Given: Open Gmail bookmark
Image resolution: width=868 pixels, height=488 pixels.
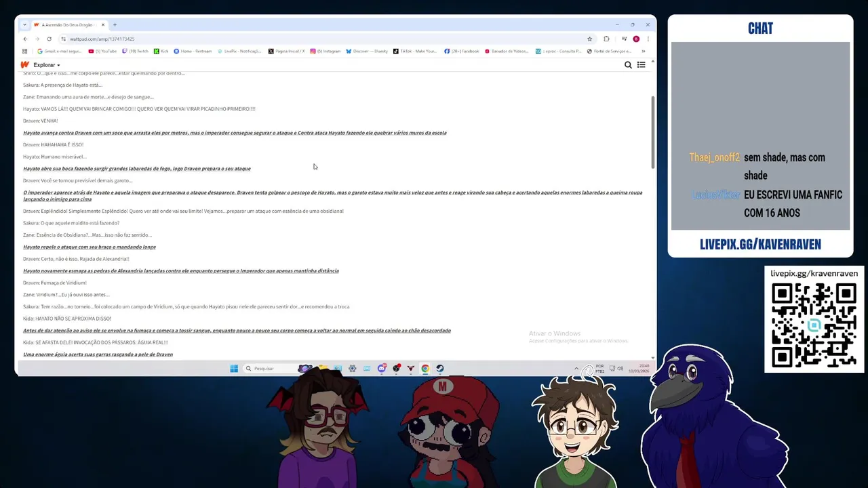Looking at the screenshot, I should point(59,51).
